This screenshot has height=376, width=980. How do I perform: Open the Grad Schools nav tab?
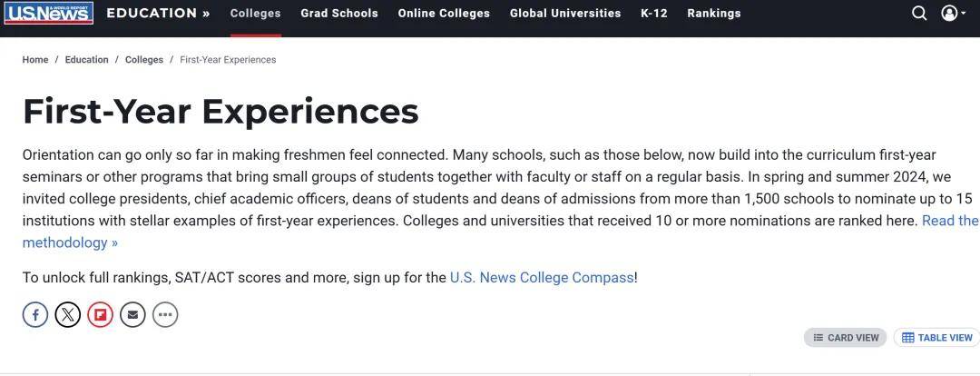point(339,13)
